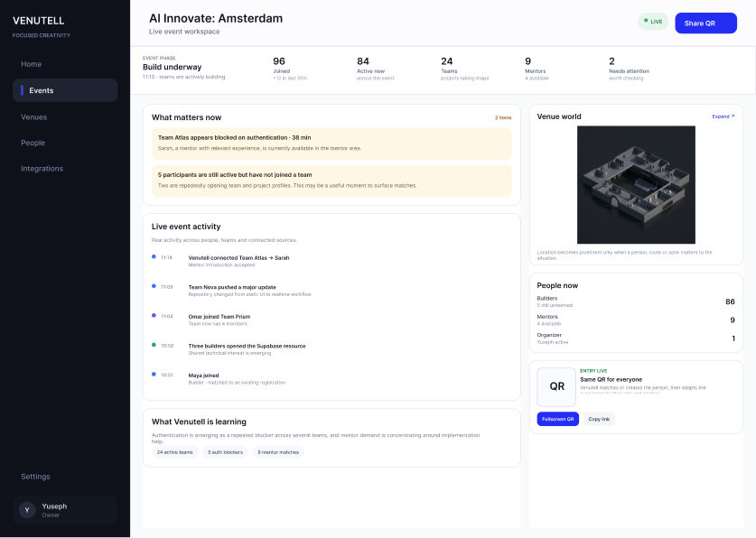Open the 5 participants unjoined alert
The image size is (756, 538).
pyautogui.click(x=331, y=181)
